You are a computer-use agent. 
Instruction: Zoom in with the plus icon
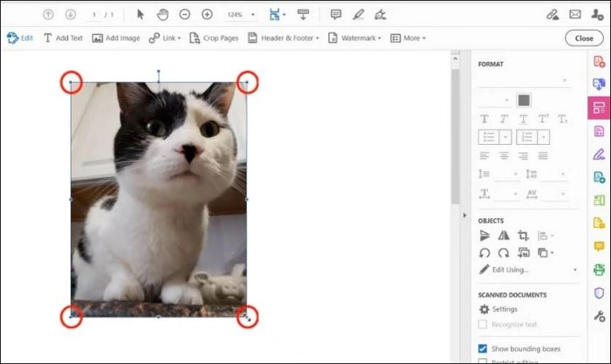pyautogui.click(x=207, y=15)
